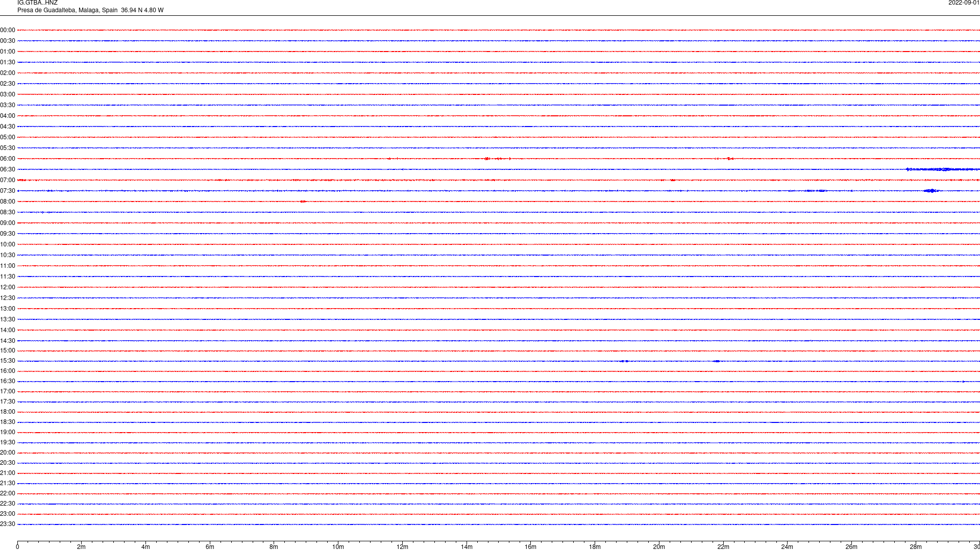Select the 05:30 time row label

click(8, 148)
